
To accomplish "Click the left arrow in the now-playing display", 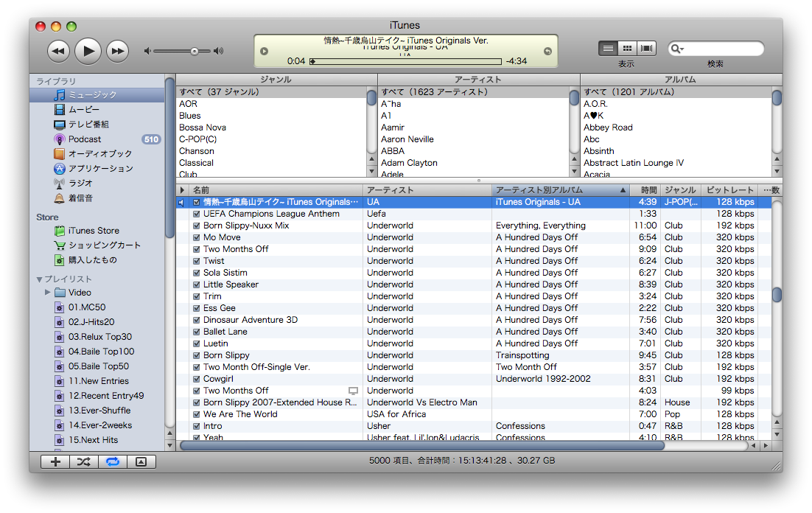I will pyautogui.click(x=264, y=52).
